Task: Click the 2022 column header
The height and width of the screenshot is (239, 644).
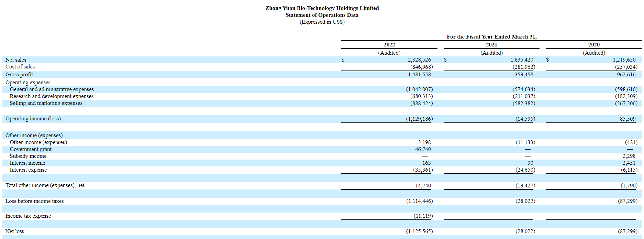Action: (x=389, y=45)
